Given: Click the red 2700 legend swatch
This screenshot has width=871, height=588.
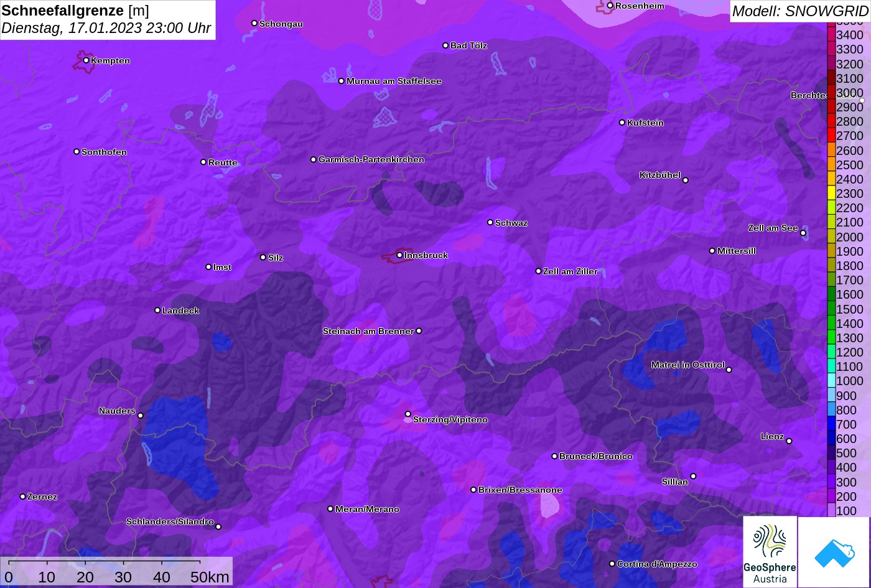Looking at the screenshot, I should [831, 136].
